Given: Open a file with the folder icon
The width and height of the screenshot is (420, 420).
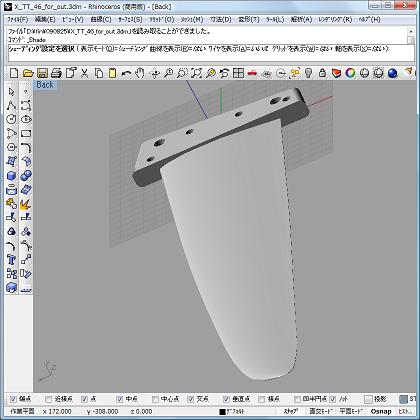Looking at the screenshot, I should tap(28, 73).
